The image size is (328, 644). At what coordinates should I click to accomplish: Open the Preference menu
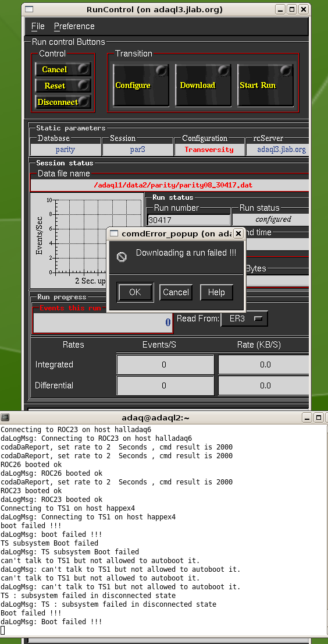(74, 26)
